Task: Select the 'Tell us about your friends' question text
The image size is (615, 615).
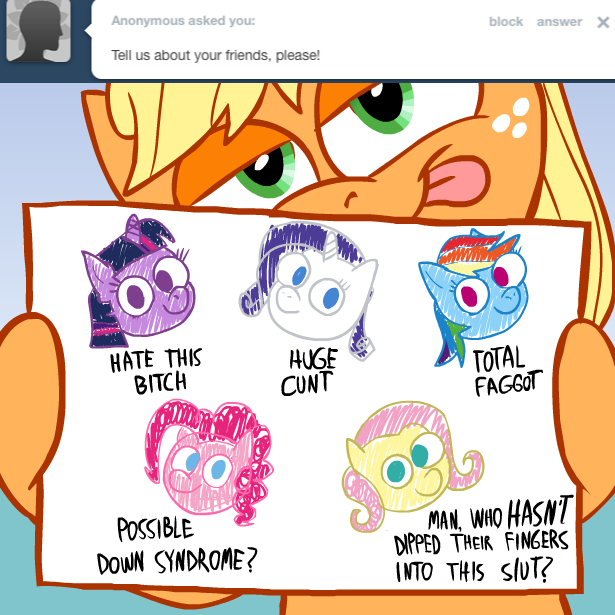Action: 216,55
